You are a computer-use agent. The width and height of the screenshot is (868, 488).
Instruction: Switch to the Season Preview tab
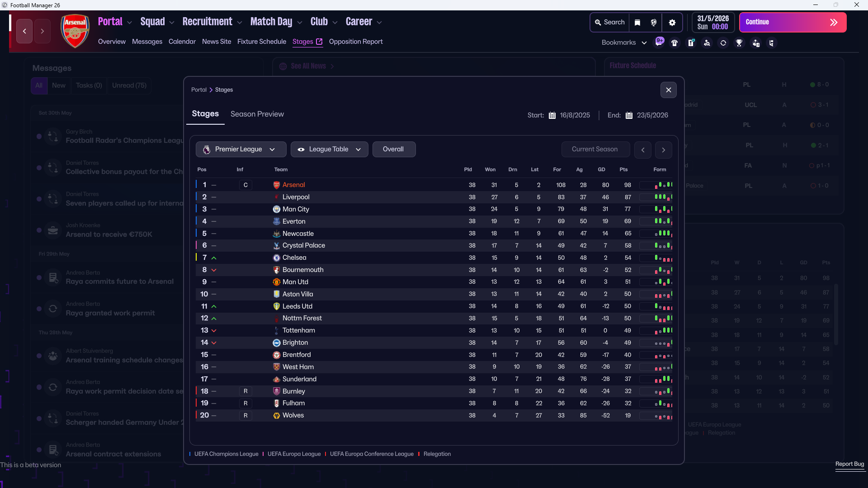click(x=257, y=114)
